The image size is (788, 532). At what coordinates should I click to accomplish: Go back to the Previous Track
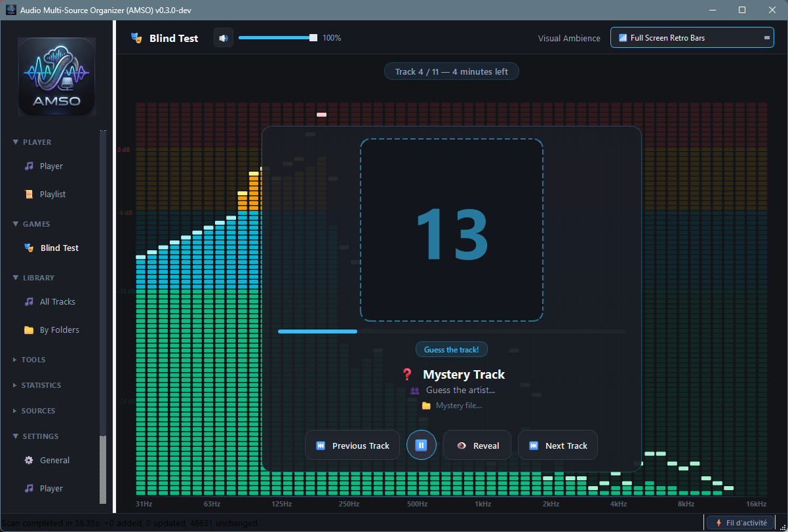click(x=353, y=446)
